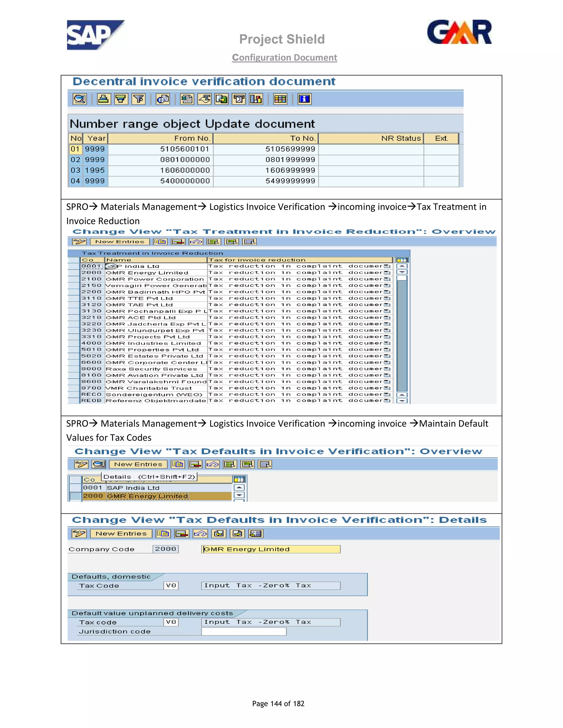Select row selector for company code 8000

click(x=74, y=369)
